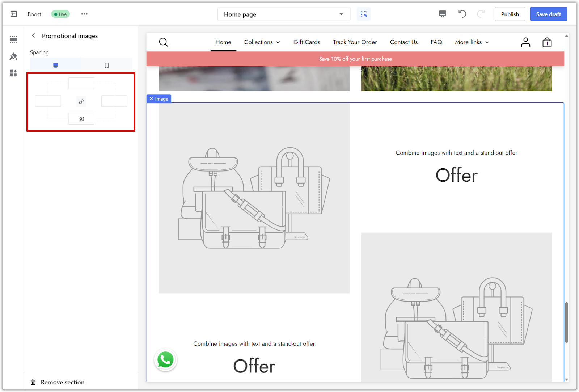Go to Track Your Order page
The height and width of the screenshot is (392, 579).
pyautogui.click(x=355, y=42)
